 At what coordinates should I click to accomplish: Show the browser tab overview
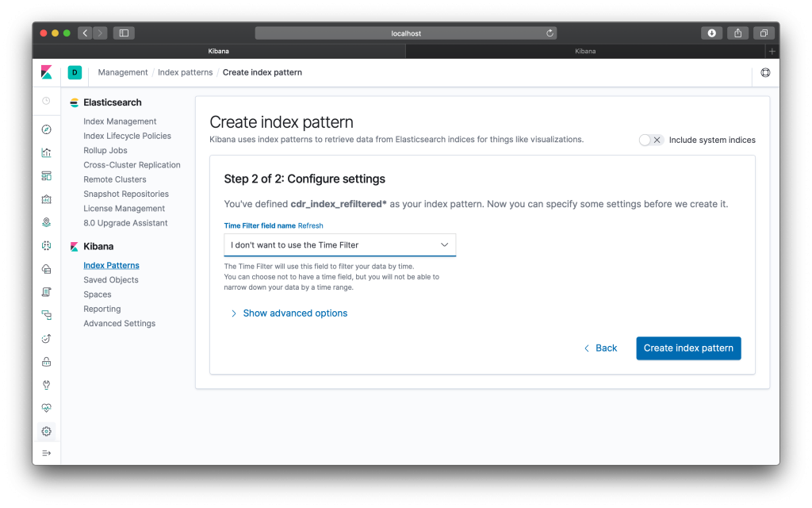[764, 33]
